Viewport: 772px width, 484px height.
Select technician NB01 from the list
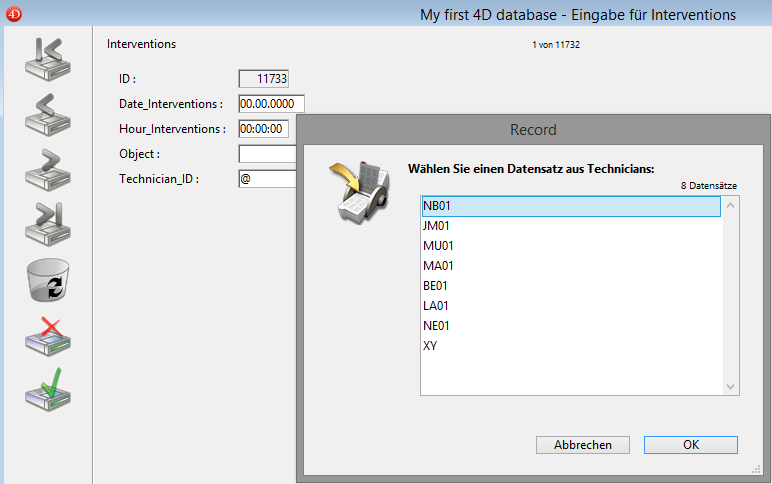tap(570, 206)
